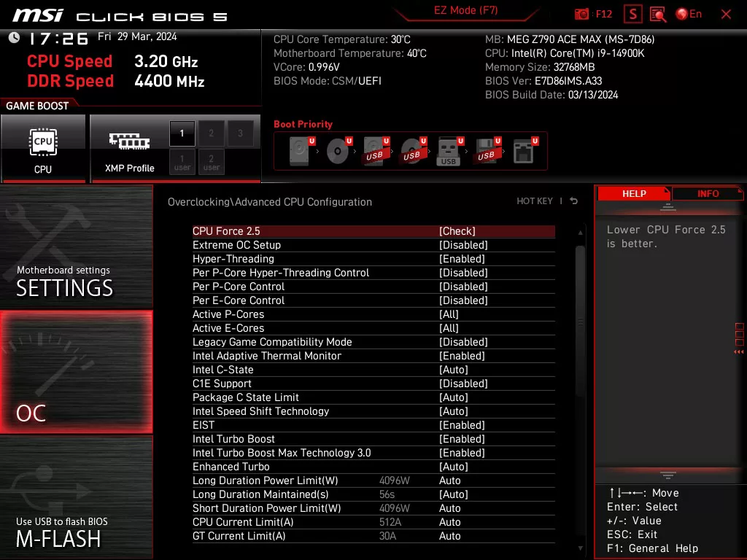Open the BIOS search tool icon
Screen dimensions: 747x560
tap(657, 14)
